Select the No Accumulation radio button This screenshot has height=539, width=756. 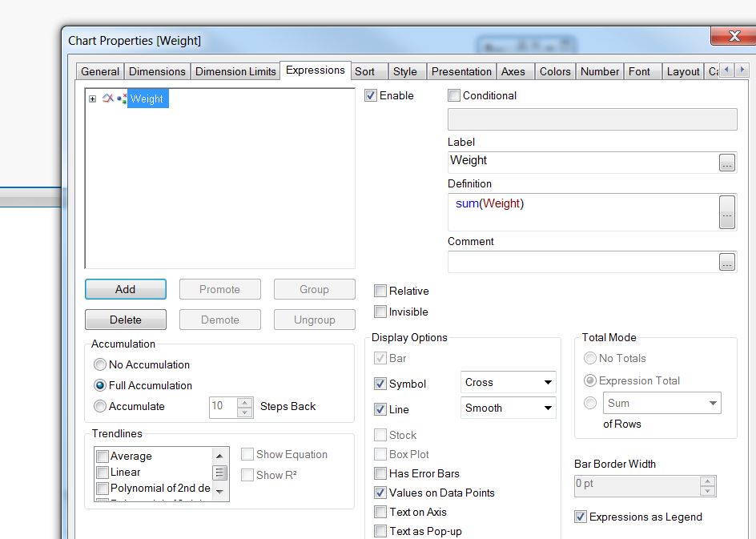click(100, 365)
